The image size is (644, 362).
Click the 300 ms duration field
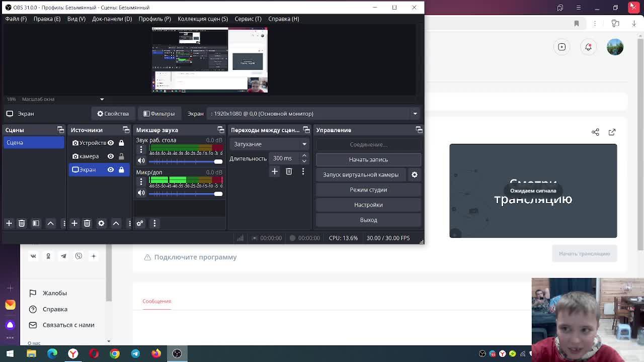(284, 158)
